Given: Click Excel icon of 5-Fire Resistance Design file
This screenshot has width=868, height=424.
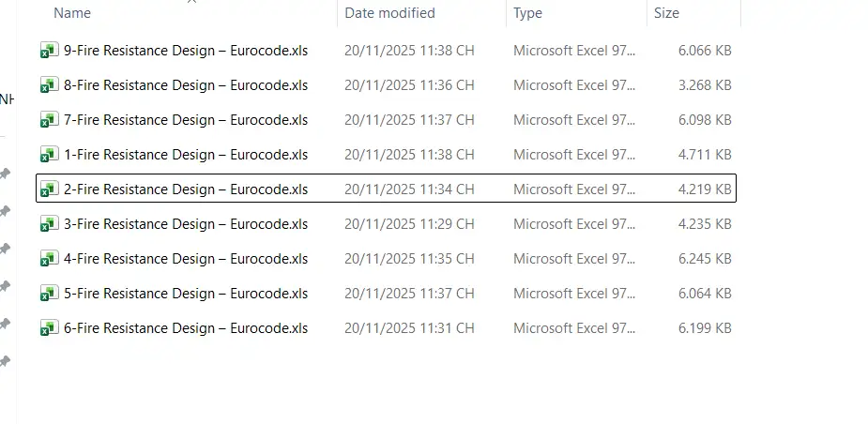Looking at the screenshot, I should 50,294.
